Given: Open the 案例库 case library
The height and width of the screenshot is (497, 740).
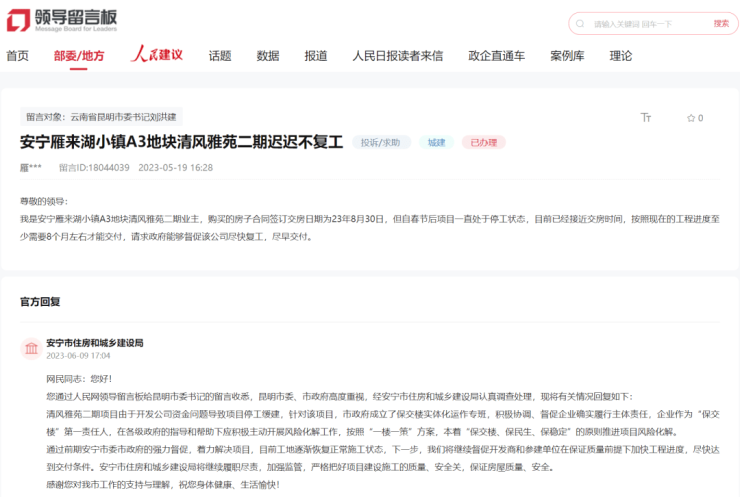Looking at the screenshot, I should tap(567, 56).
